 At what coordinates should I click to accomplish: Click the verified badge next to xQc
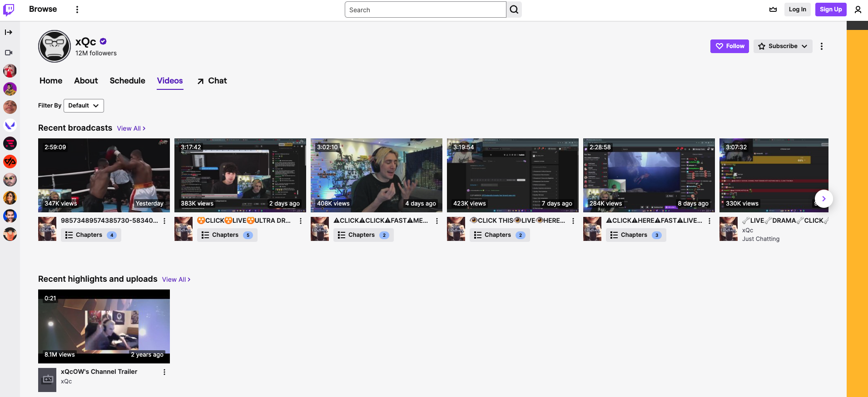tap(103, 41)
